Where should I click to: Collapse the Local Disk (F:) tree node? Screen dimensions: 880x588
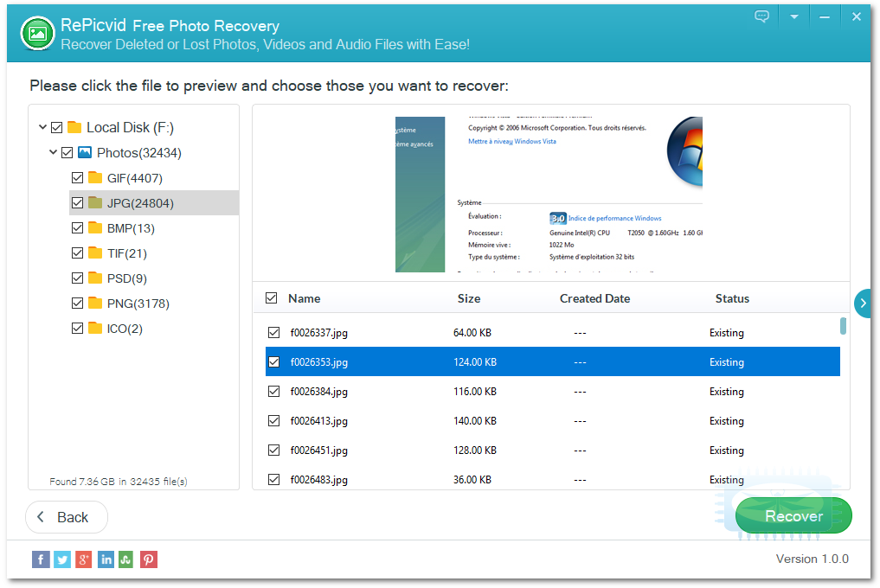pyautogui.click(x=42, y=127)
